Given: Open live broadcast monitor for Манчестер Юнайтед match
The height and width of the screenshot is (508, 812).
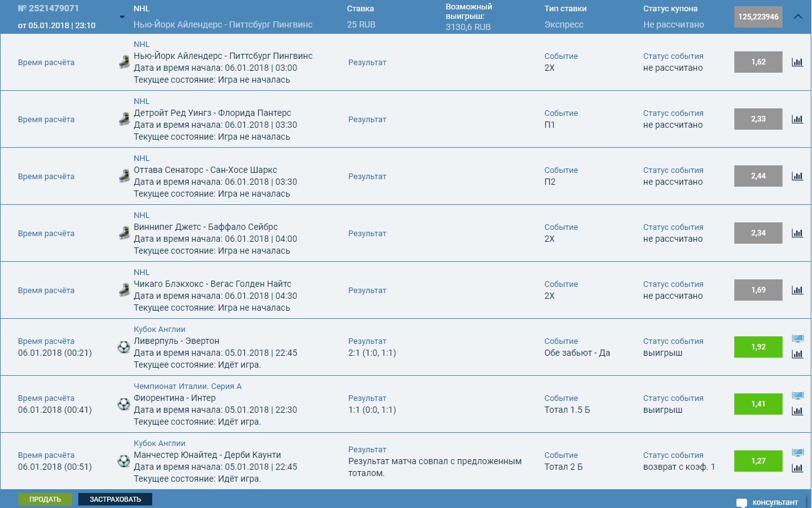Looking at the screenshot, I should coord(797,453).
